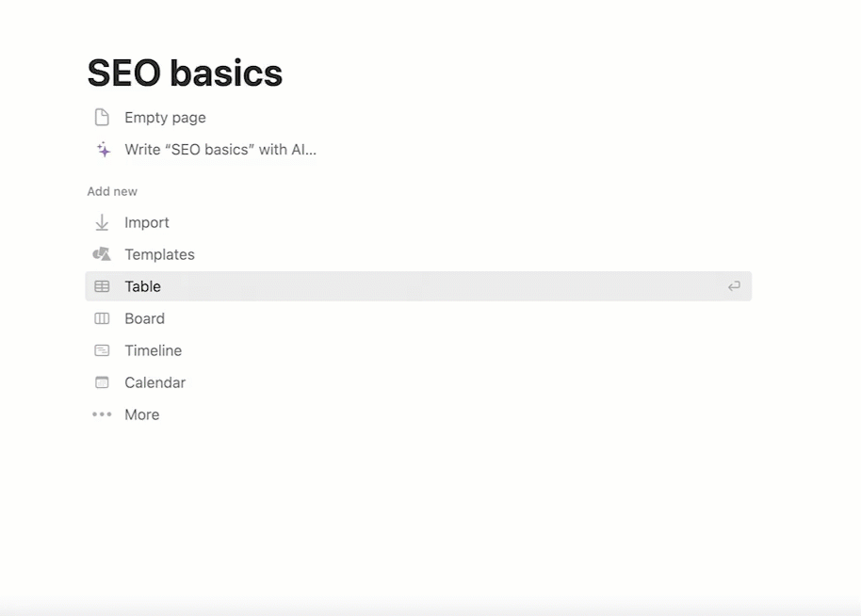Click the Import download arrow icon

[x=102, y=222]
